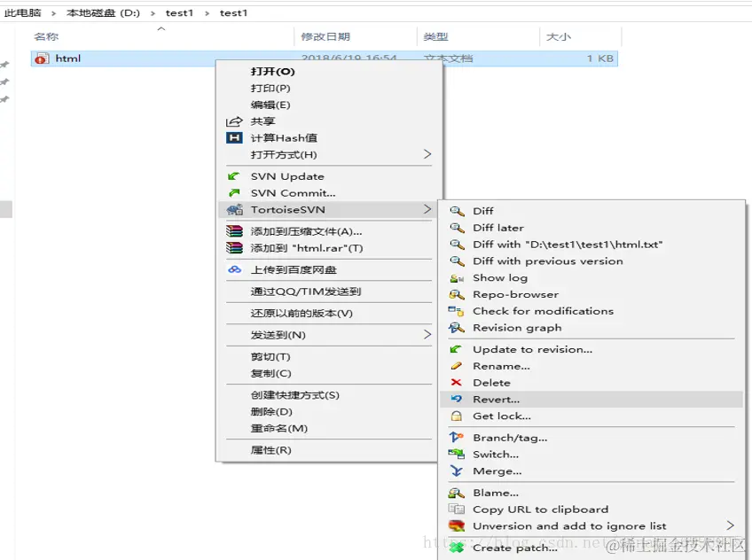Go to the first test1 breadcrumb folder

[179, 13]
